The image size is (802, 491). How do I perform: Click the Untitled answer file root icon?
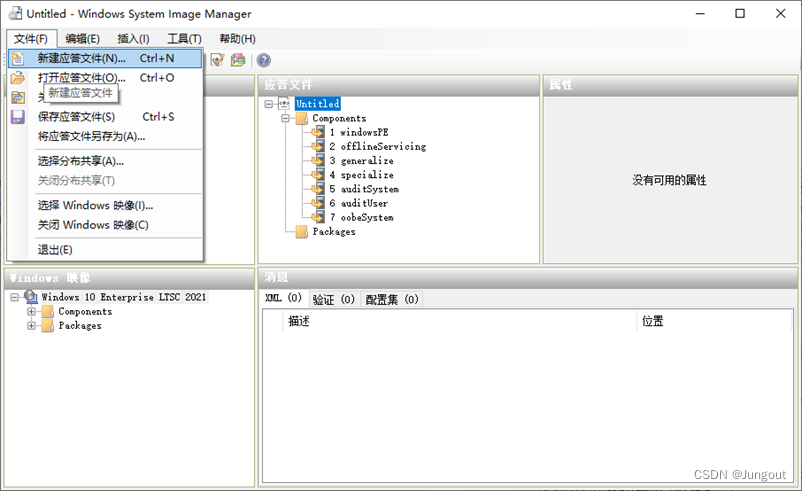pos(284,104)
